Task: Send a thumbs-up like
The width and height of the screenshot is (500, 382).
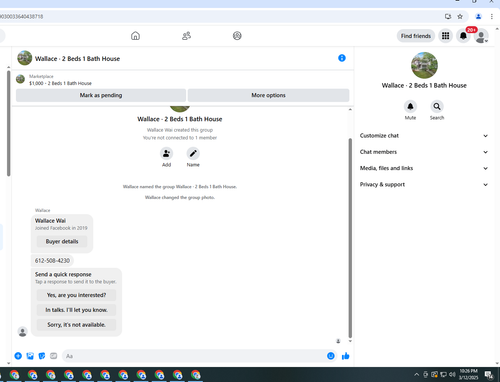Action: (x=346, y=356)
